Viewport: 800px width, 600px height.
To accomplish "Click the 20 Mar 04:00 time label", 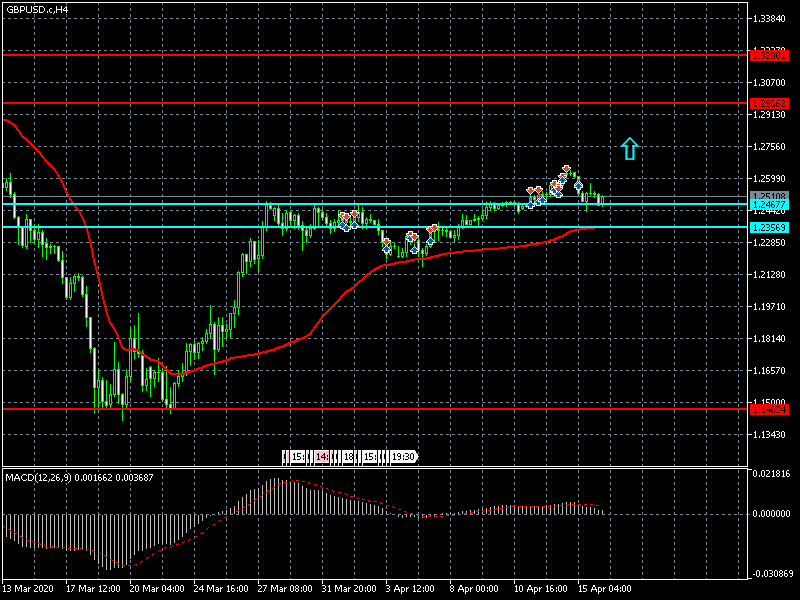I will click(x=155, y=589).
